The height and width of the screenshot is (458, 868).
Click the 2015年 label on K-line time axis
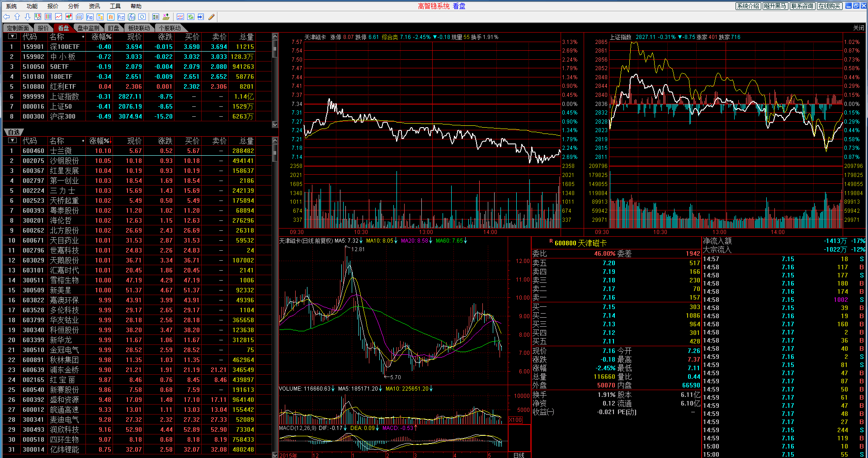(288, 455)
